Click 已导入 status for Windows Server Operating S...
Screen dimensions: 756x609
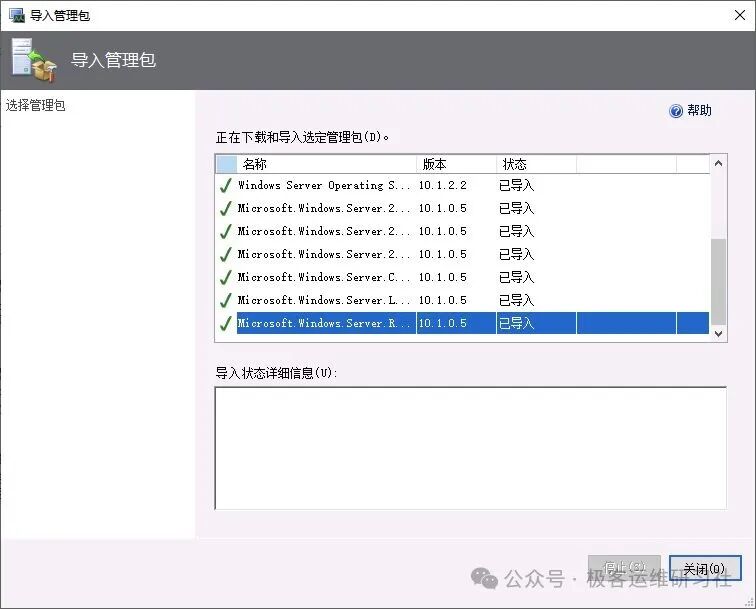[x=516, y=185]
